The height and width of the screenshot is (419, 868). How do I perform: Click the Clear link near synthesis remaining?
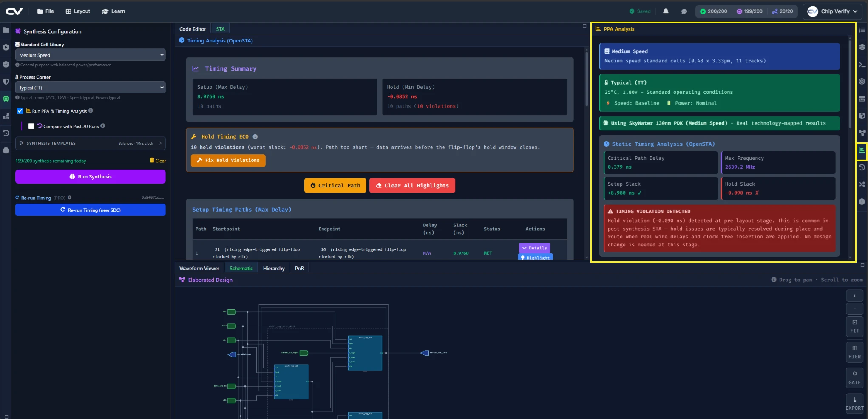tap(158, 161)
